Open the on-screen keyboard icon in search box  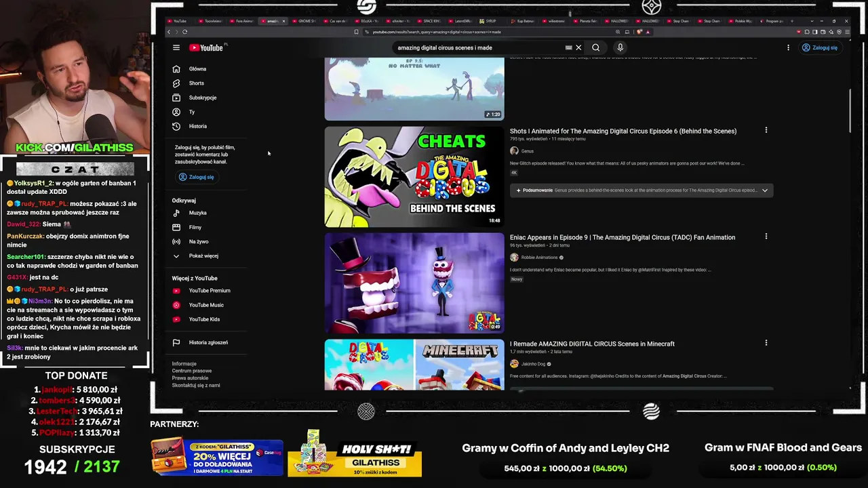(x=568, y=47)
